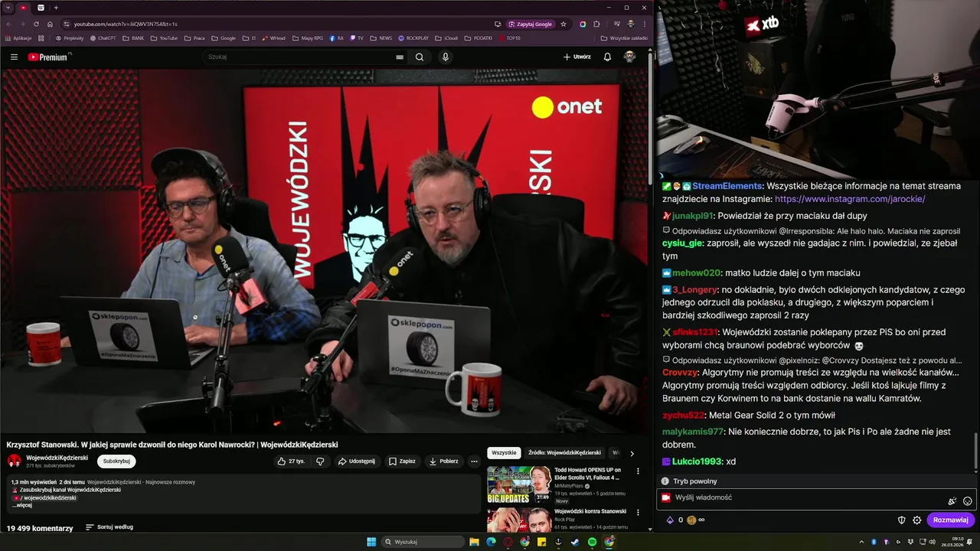Click username Crovvzy in chat
The image size is (980, 551).
pos(680,372)
